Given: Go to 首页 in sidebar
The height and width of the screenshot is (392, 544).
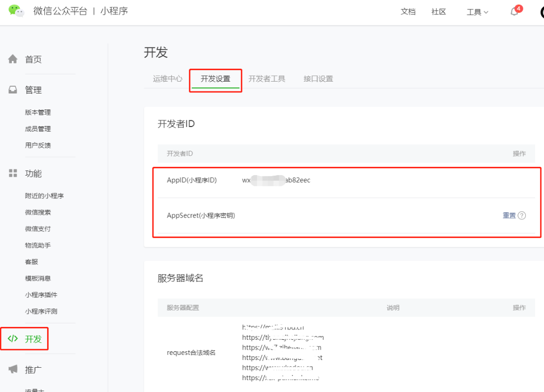Looking at the screenshot, I should click(x=33, y=59).
